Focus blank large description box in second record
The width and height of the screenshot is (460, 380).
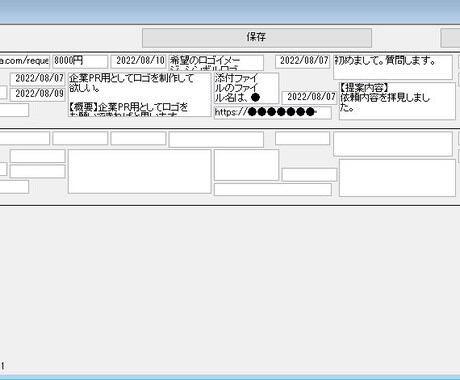pyautogui.click(x=140, y=171)
